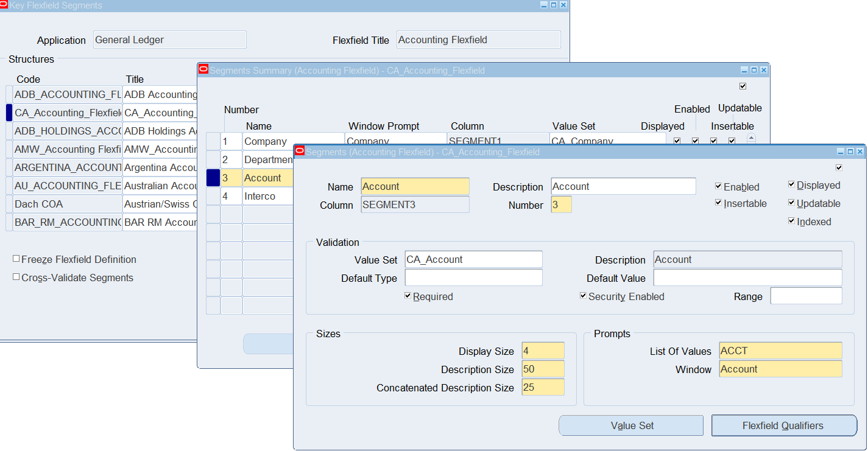This screenshot has width=868, height=451.
Task: Click the Argentina Accou title cell
Action: 160,167
